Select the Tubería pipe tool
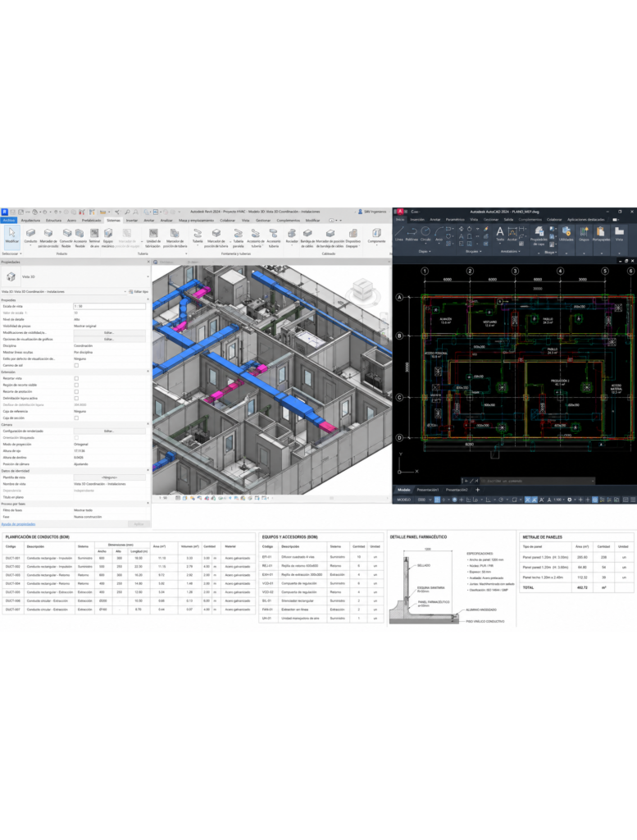 pyautogui.click(x=198, y=235)
